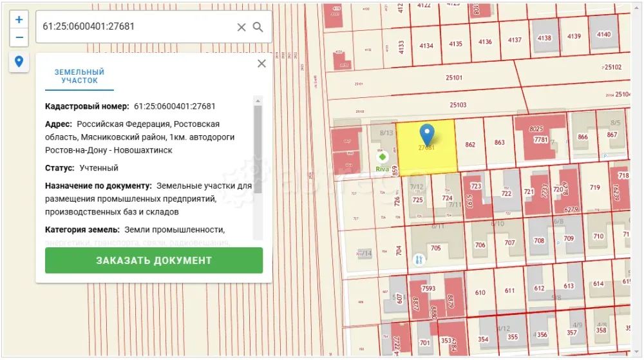Select map parcel 357

click(572, 332)
